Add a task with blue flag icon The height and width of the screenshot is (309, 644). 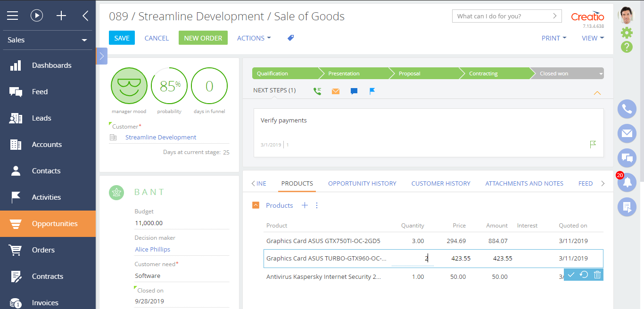point(372,91)
